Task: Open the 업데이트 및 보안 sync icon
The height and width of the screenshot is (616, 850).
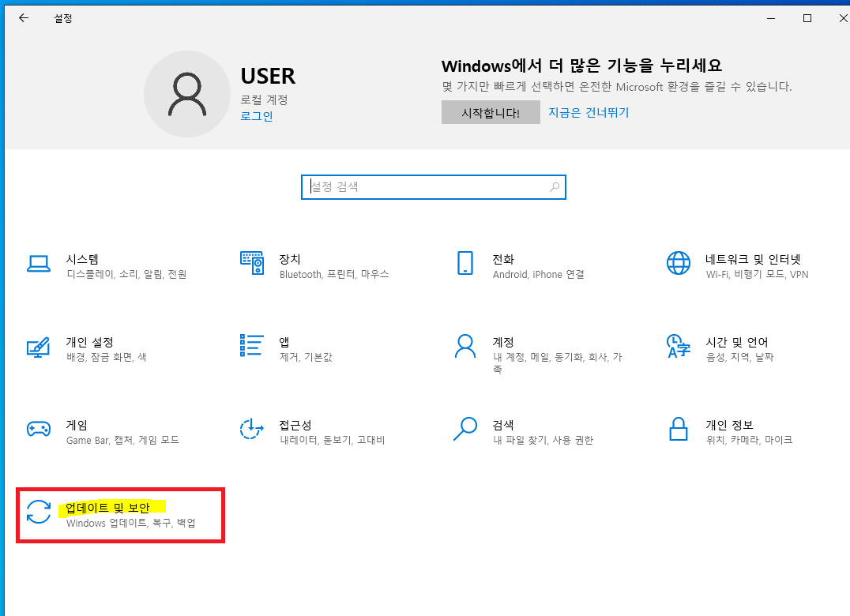Action: tap(39, 512)
